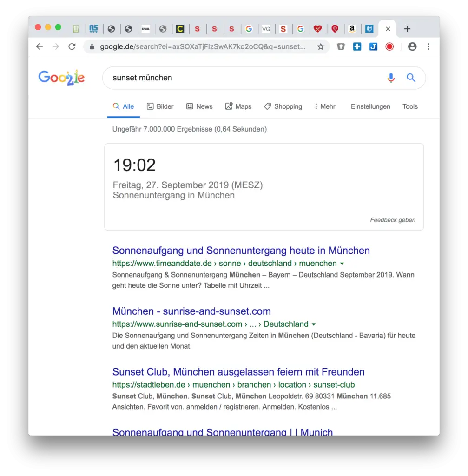This screenshot has width=468, height=476.
Task: Open the Amazon pinned tab
Action: point(352,29)
